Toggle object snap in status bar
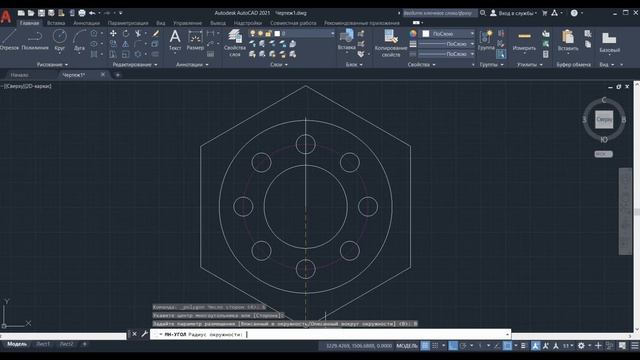 pos(507,345)
